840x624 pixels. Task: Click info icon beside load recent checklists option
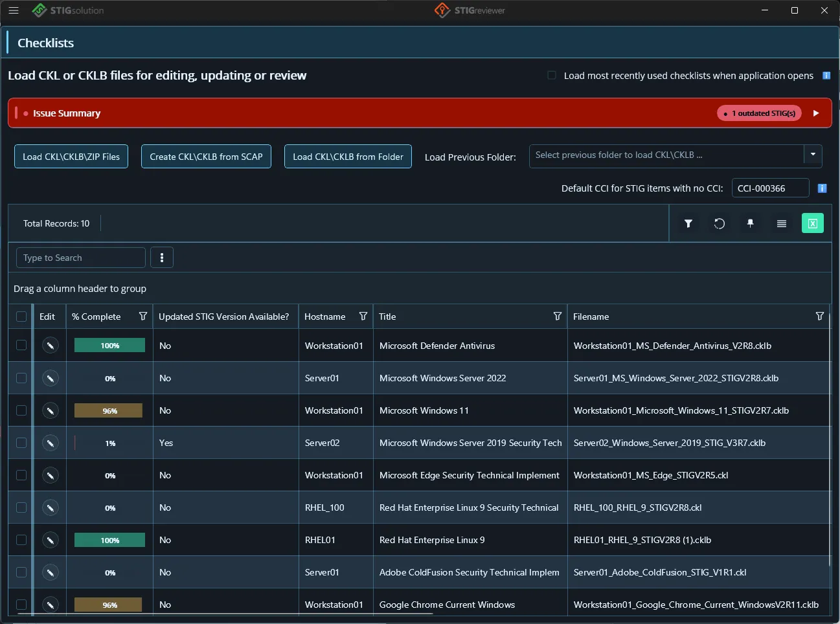[826, 76]
